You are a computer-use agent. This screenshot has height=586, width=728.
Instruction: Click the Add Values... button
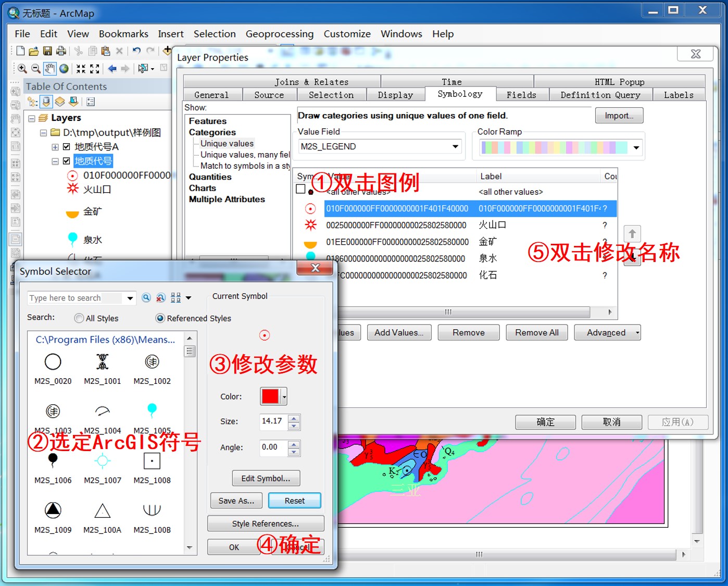399,332
